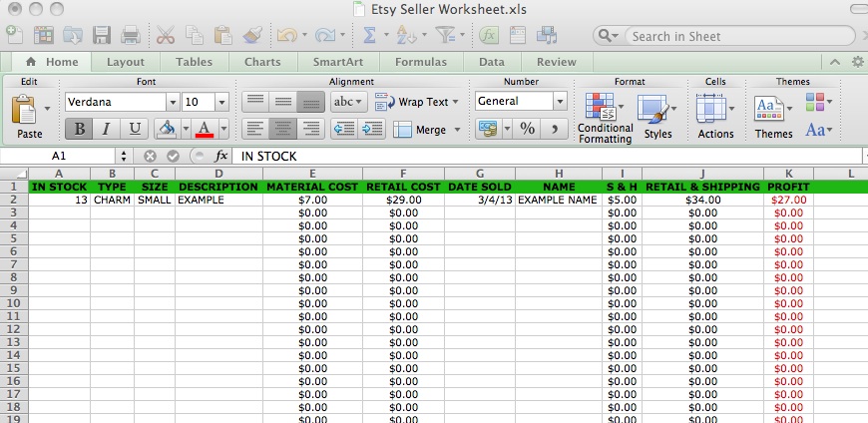Switch to the Tables tab
The width and height of the screenshot is (868, 423).
tap(194, 62)
